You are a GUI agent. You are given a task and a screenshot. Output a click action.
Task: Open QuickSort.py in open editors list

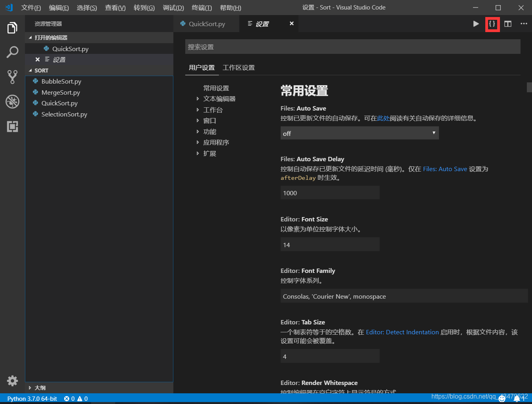pos(99,49)
